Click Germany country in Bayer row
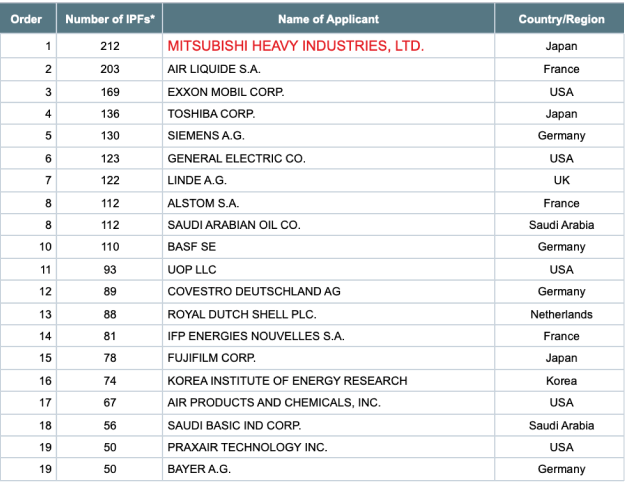The height and width of the screenshot is (484, 625). (561, 469)
